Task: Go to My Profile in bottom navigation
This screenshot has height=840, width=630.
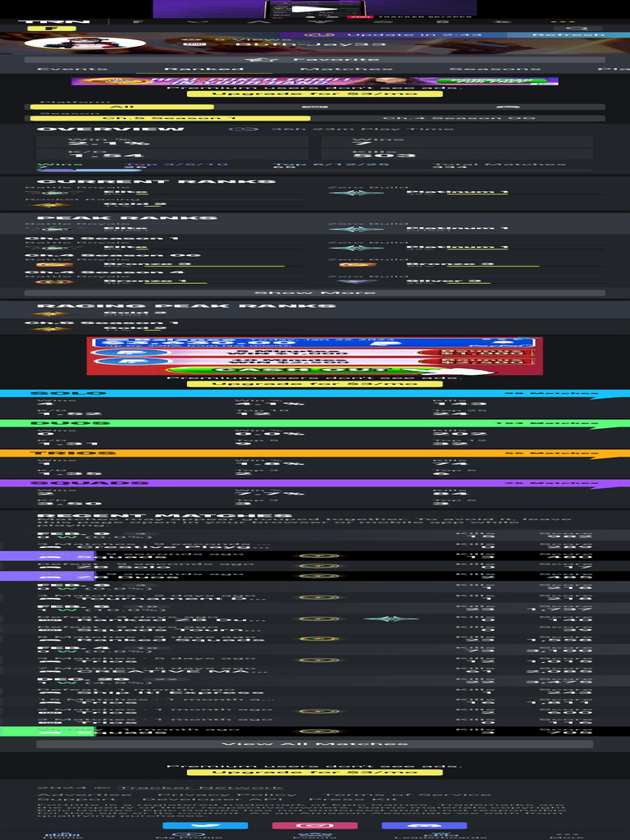Action: coord(189,835)
